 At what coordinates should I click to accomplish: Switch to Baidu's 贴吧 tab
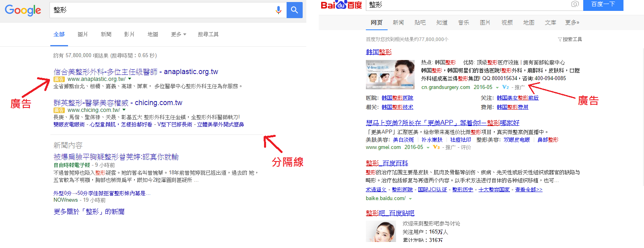point(420,23)
